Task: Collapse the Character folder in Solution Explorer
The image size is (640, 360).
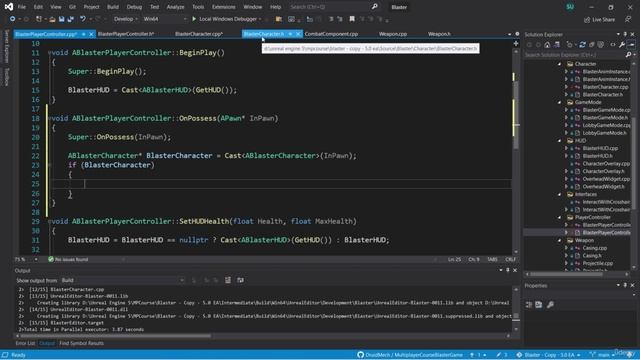Action: click(560, 64)
